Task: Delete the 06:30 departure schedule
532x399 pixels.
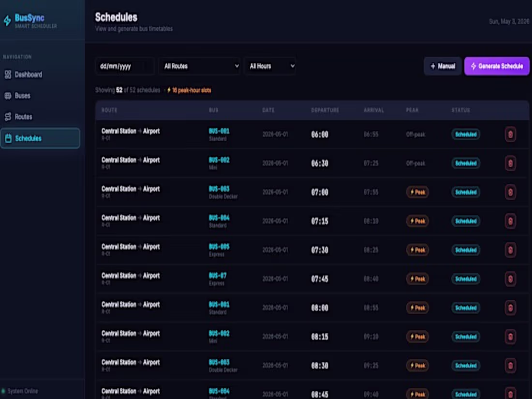Action: pyautogui.click(x=510, y=163)
